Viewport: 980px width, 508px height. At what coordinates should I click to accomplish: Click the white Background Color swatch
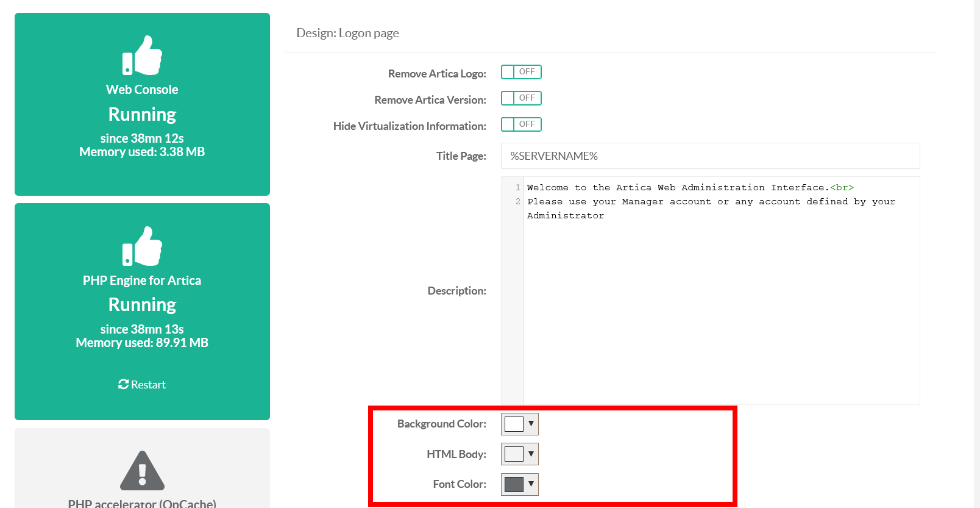pos(514,424)
